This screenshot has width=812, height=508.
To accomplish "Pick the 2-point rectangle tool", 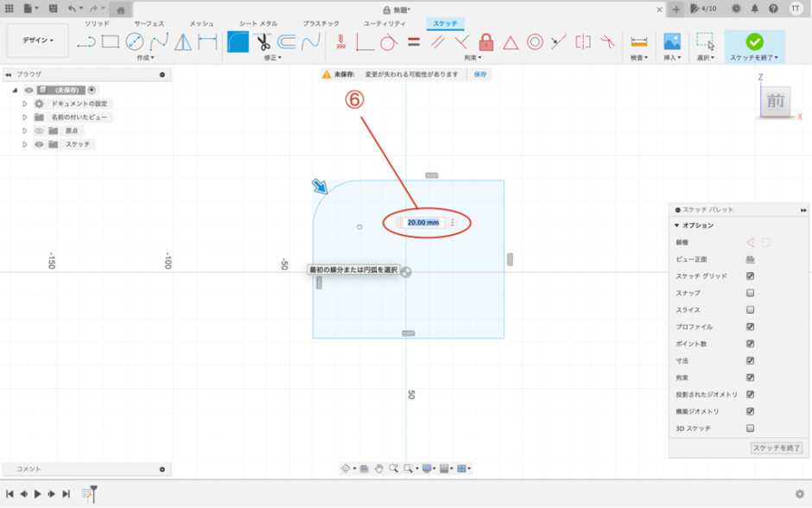I will click(111, 41).
